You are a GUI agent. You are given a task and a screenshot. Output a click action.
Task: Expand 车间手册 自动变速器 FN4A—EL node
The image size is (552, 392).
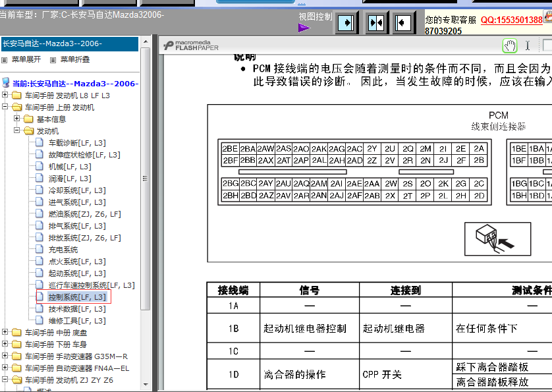pyautogui.click(x=5, y=368)
